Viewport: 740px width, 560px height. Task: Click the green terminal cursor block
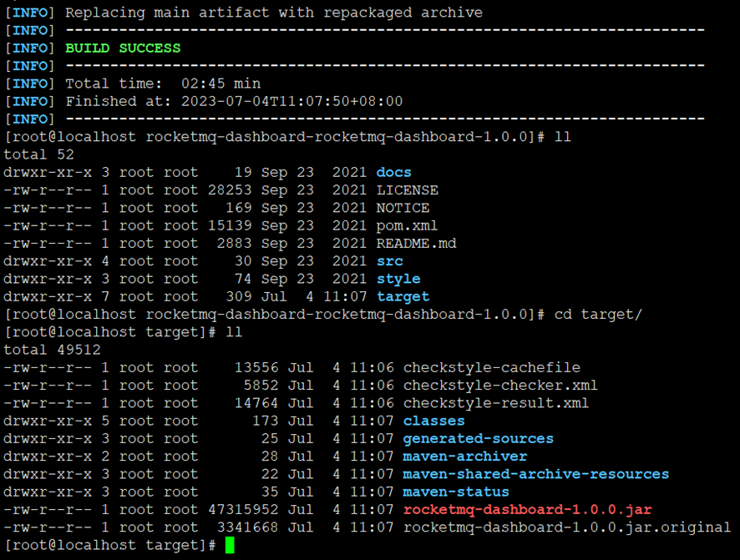230,545
